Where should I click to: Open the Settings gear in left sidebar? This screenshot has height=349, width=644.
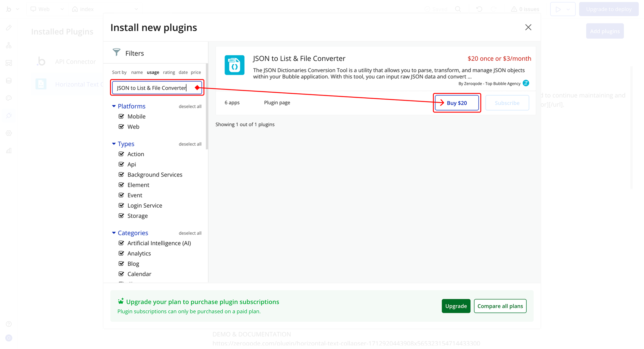(x=9, y=133)
